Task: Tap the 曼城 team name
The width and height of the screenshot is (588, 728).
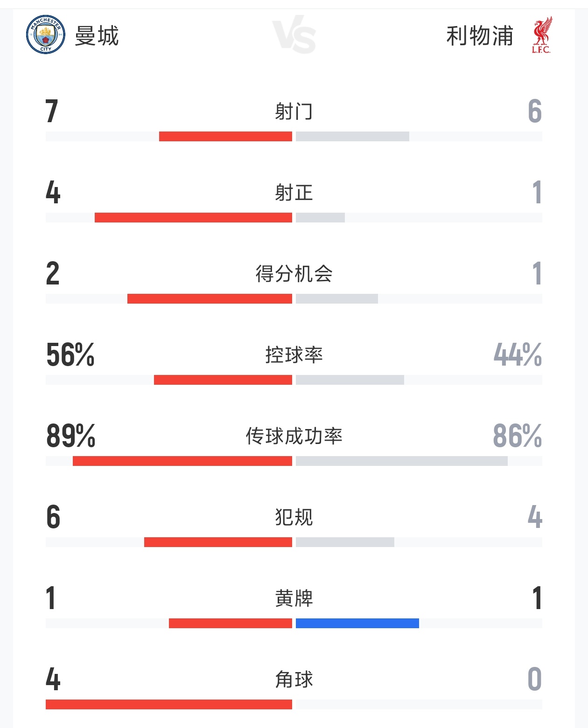Action: [97, 36]
